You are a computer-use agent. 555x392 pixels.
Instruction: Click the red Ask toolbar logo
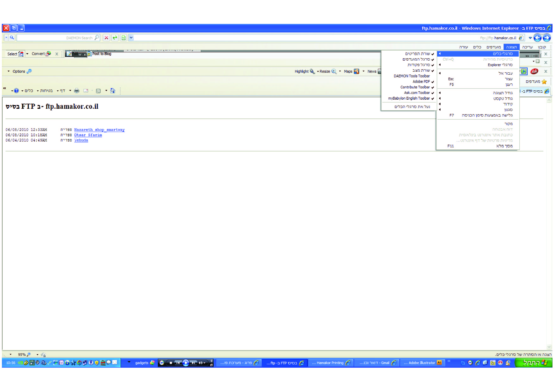tap(534, 71)
